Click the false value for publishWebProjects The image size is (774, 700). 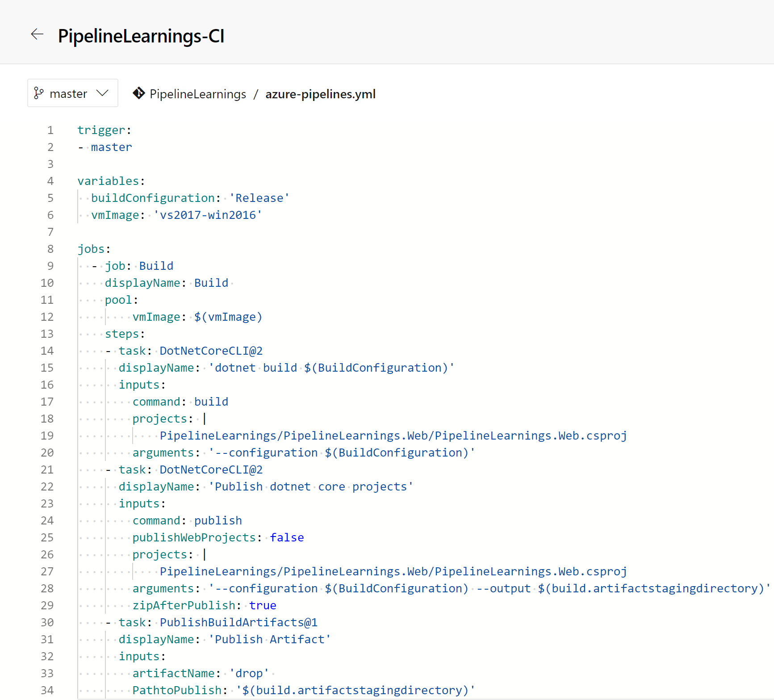(287, 538)
